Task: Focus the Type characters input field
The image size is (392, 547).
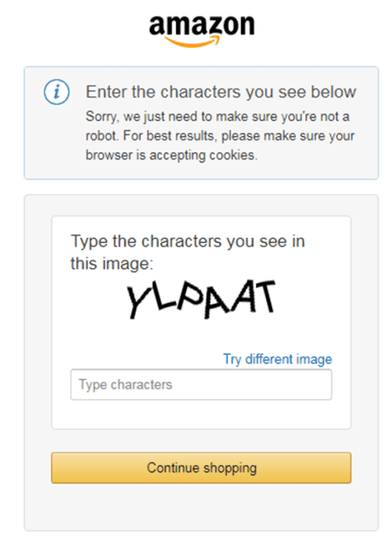Action: click(x=201, y=384)
